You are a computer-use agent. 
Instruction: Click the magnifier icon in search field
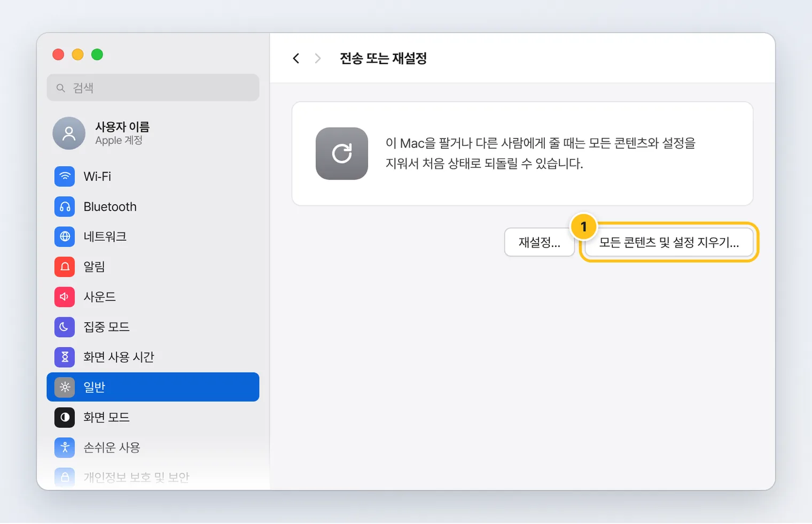click(61, 88)
